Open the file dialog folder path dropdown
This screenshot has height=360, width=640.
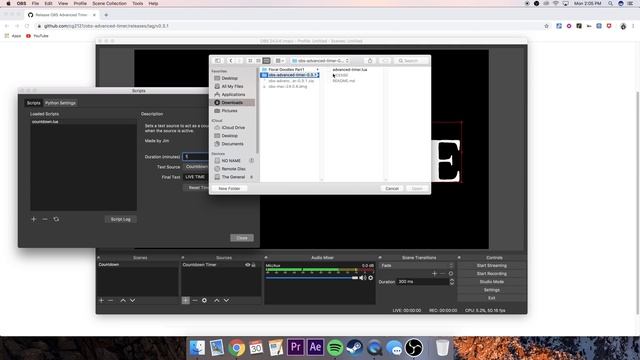(x=320, y=61)
